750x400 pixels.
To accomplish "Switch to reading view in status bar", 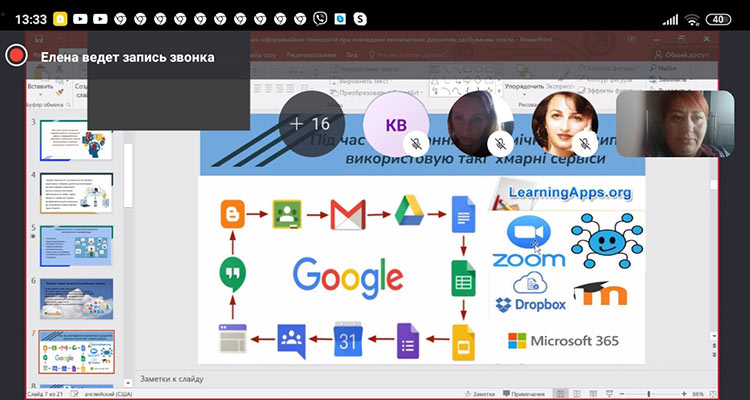I will 592,394.
